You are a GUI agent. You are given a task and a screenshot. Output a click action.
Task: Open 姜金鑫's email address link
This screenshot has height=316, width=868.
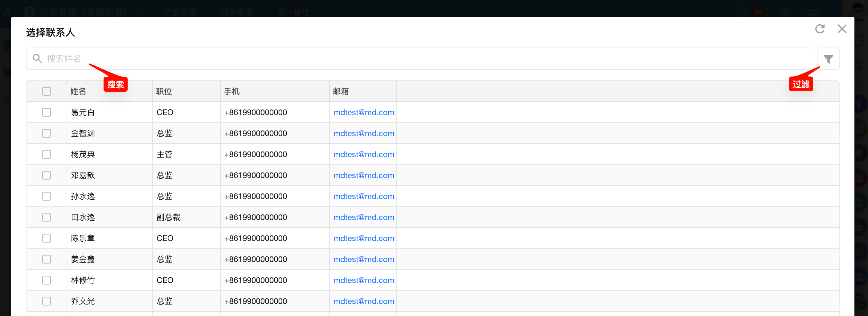point(364,259)
